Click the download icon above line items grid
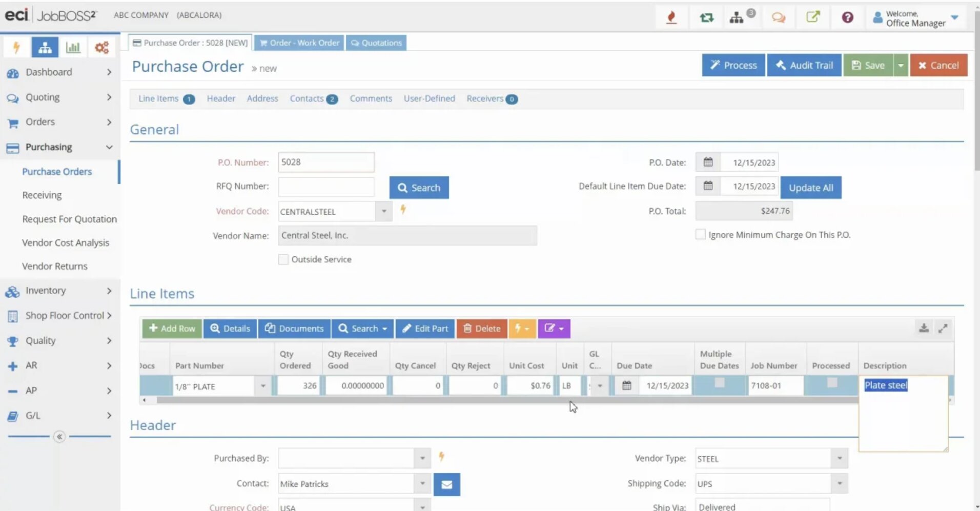This screenshot has width=980, height=511. pyautogui.click(x=924, y=328)
